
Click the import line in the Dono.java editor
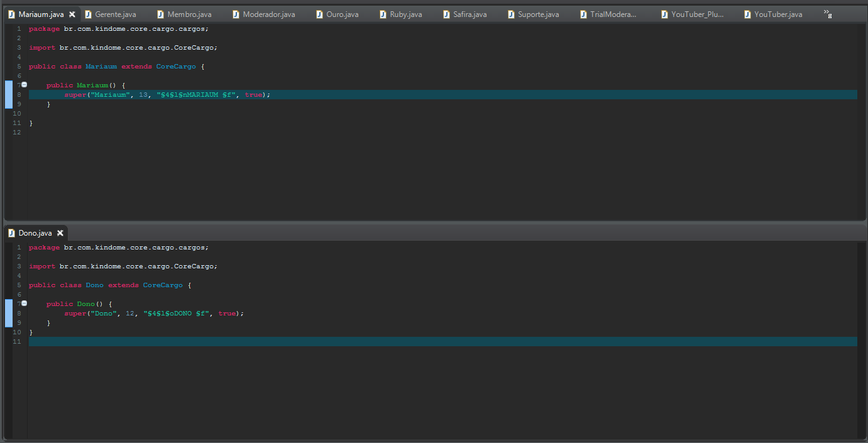point(123,266)
